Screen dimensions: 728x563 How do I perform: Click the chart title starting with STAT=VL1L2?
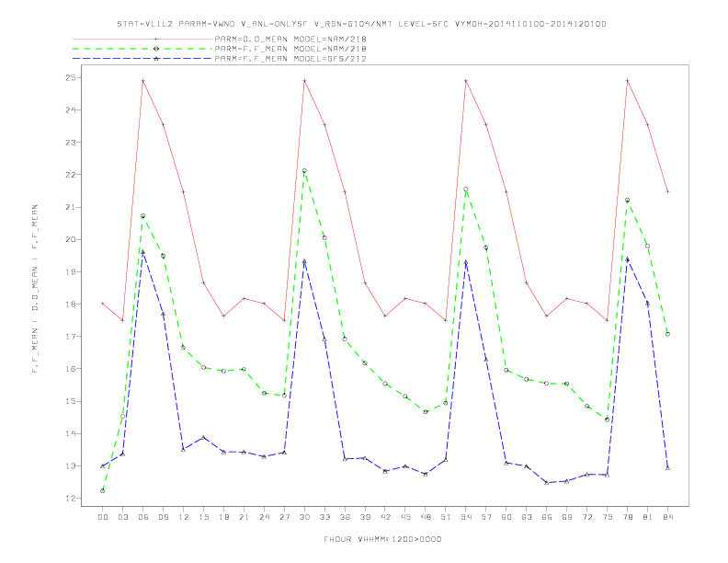point(361,24)
